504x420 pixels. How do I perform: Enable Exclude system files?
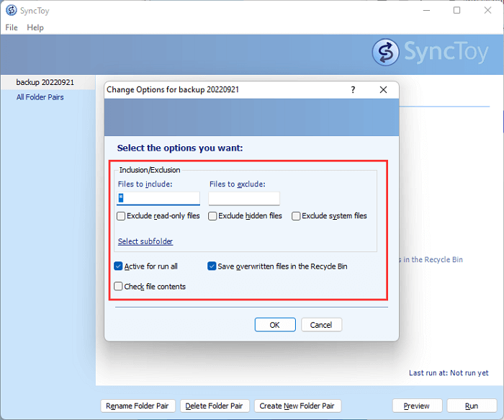pos(296,216)
